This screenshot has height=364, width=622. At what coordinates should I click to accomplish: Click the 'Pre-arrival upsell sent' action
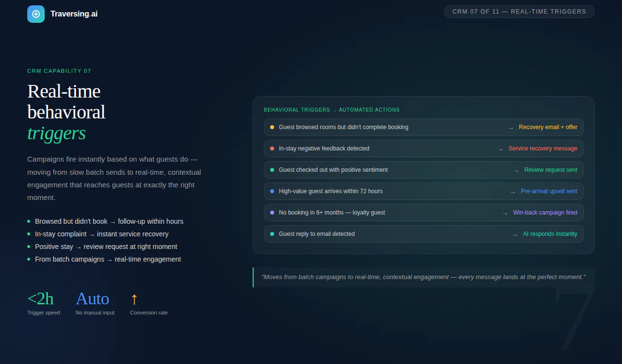click(549, 191)
